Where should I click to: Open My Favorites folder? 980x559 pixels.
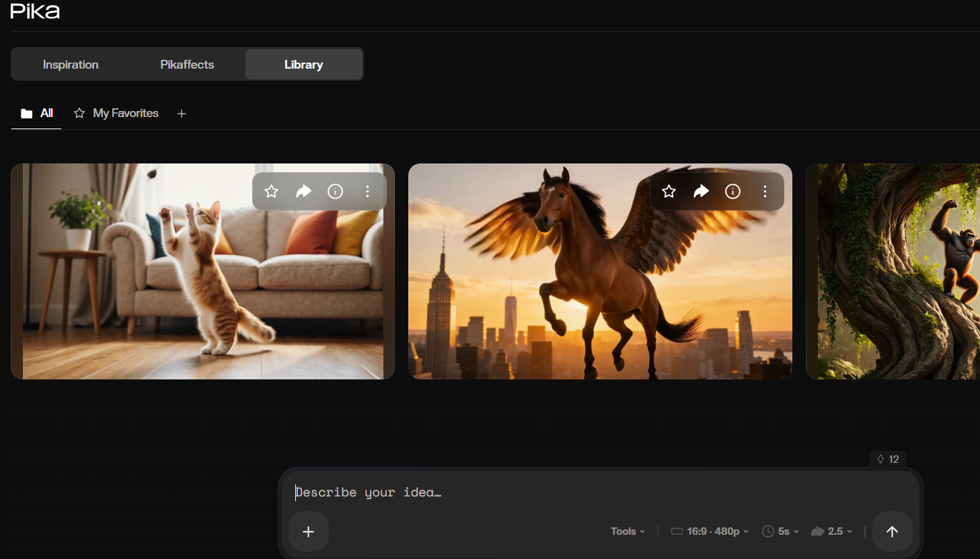pos(116,113)
